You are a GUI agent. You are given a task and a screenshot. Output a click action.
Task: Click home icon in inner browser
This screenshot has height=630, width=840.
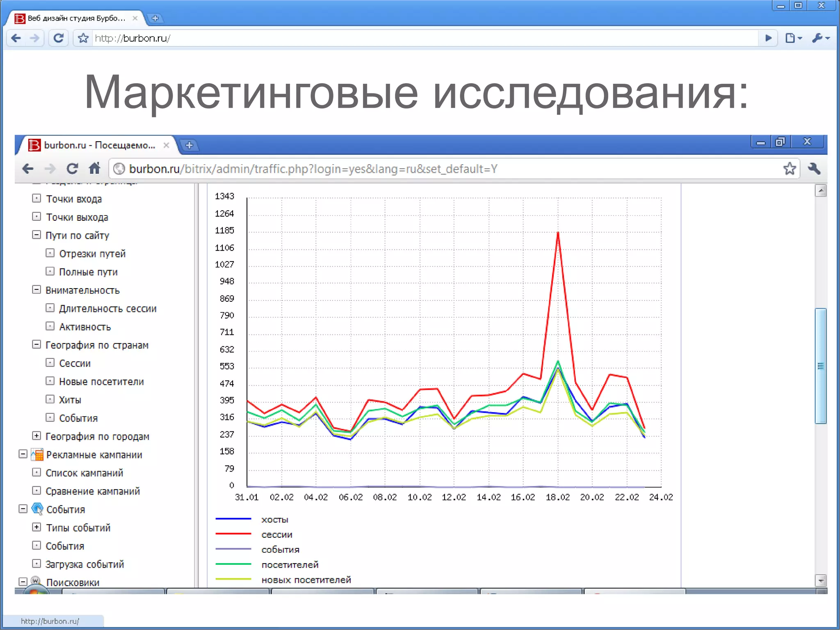point(95,168)
